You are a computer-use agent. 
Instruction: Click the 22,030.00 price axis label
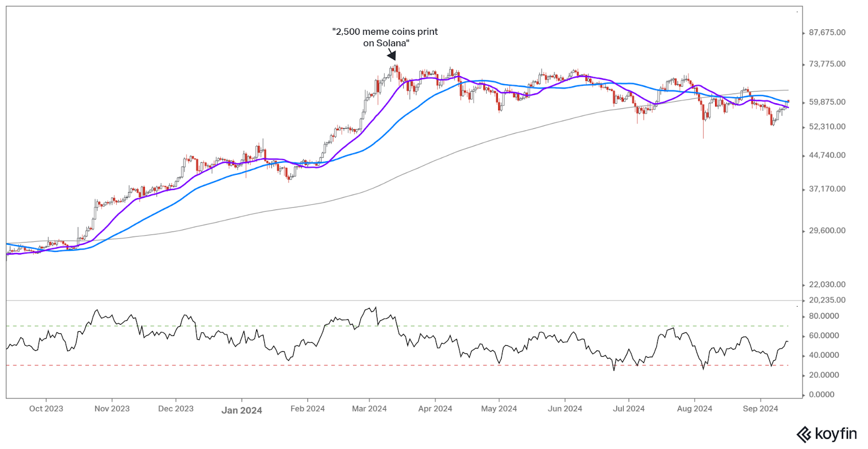tap(827, 284)
